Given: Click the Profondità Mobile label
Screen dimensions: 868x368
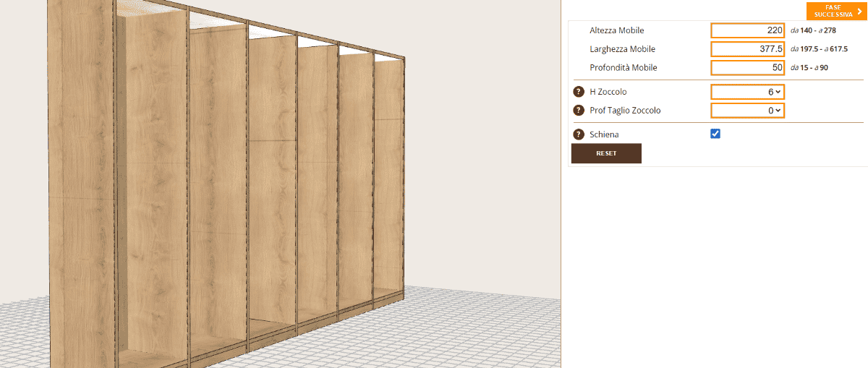Looking at the screenshot, I should [624, 68].
